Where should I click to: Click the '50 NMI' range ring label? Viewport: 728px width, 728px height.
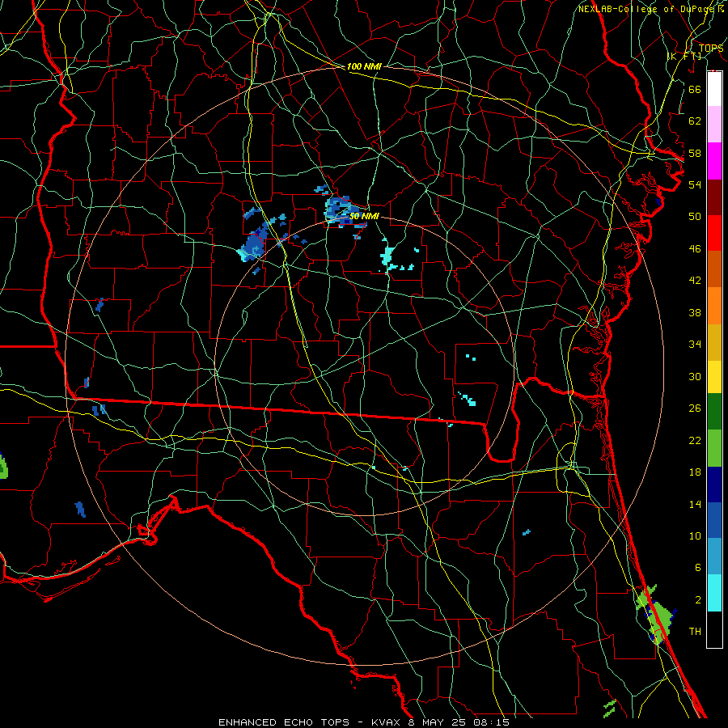pos(364,216)
